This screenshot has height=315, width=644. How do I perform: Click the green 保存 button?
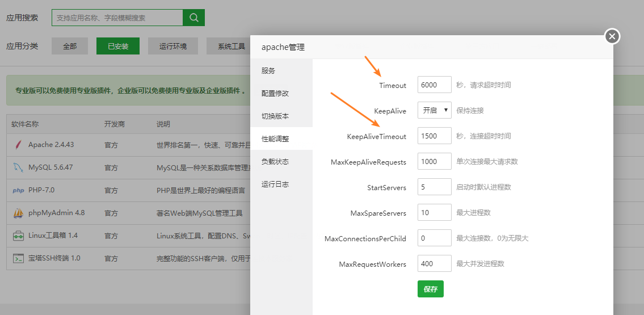coord(430,289)
